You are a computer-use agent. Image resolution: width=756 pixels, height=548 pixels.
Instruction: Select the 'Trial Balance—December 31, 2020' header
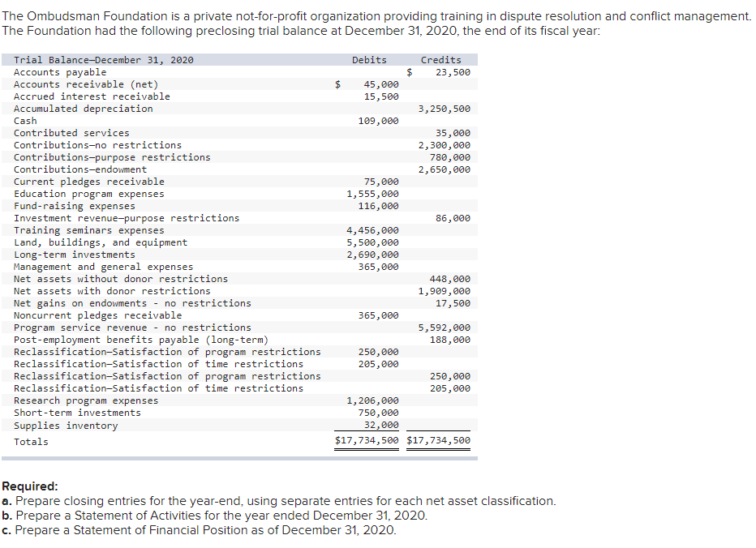click(104, 60)
